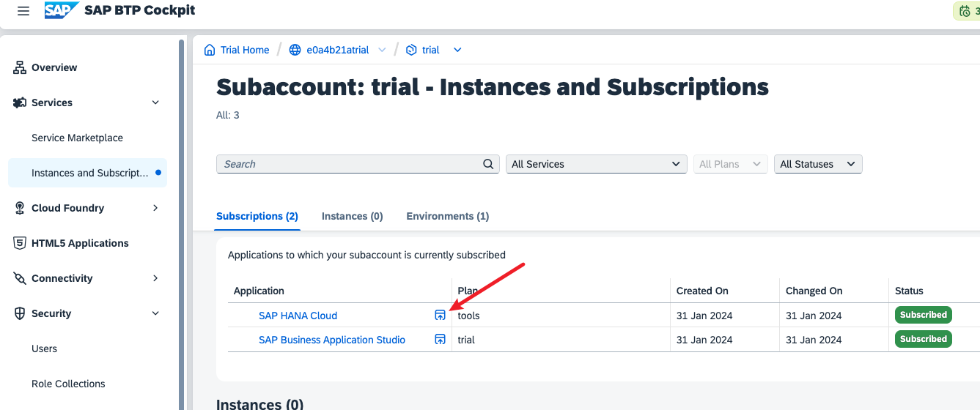
Task: Open the hamburger navigation menu
Action: click(x=23, y=11)
